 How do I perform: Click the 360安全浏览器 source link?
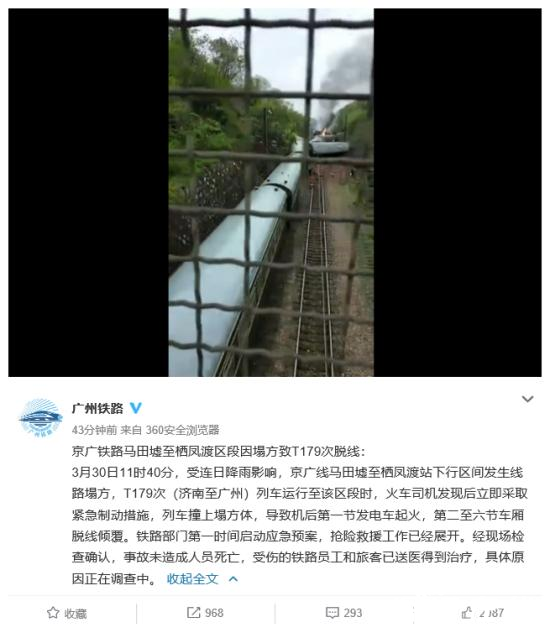click(x=182, y=430)
